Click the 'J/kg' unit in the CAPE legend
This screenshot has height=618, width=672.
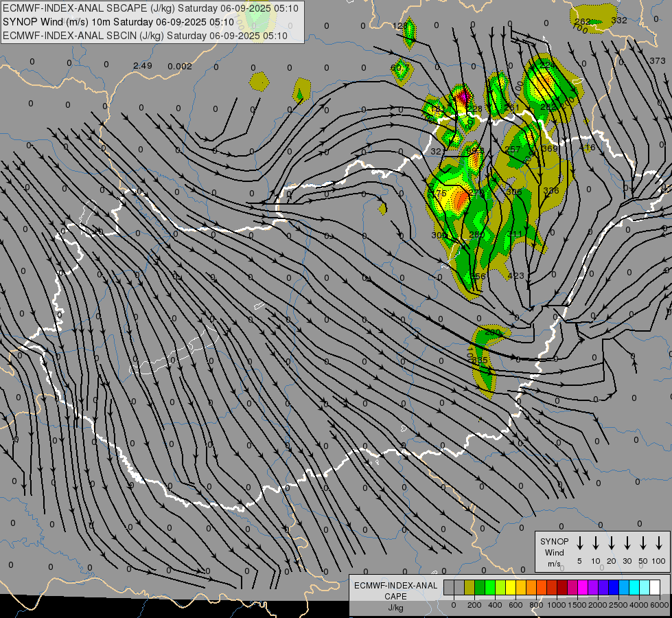(x=395, y=608)
